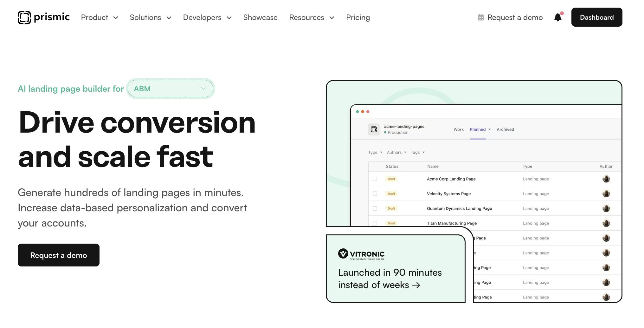Click the author avatar on the Acme Corp row

tap(606, 179)
